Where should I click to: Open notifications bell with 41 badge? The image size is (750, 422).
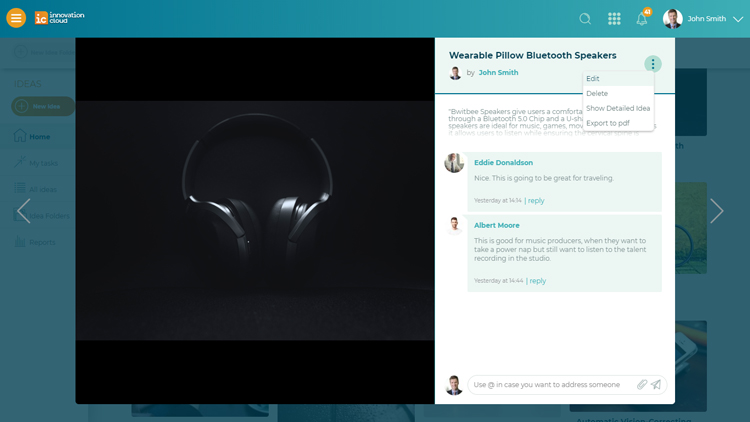(x=642, y=19)
